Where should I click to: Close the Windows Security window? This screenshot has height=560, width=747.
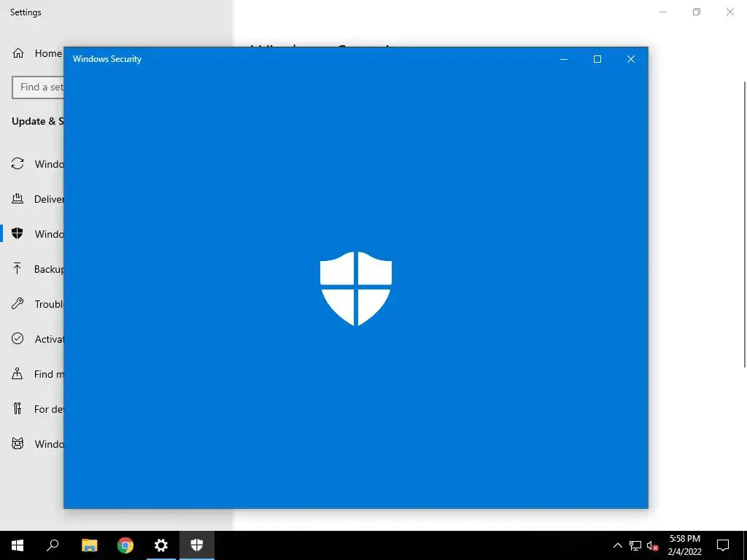tap(631, 59)
